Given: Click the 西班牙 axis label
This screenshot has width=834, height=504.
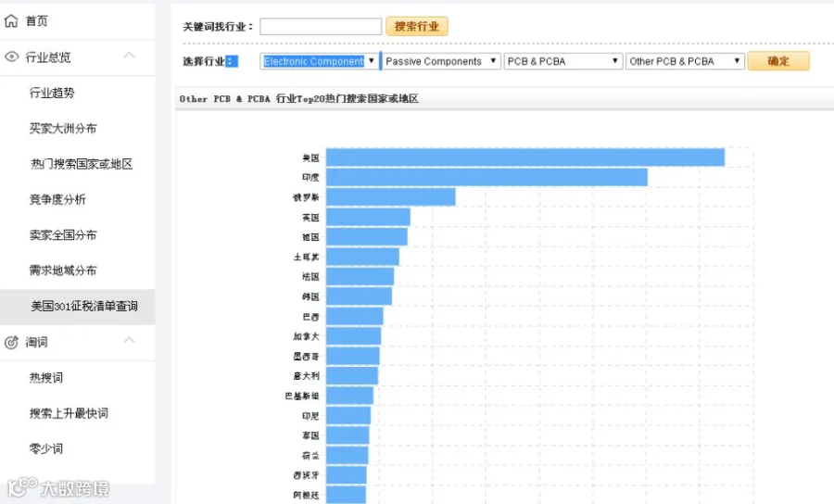Looking at the screenshot, I should 307,475.
